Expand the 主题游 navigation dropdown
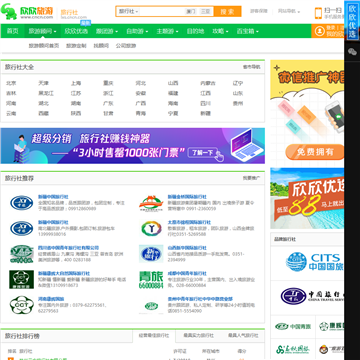360x360 pixels. (168, 31)
